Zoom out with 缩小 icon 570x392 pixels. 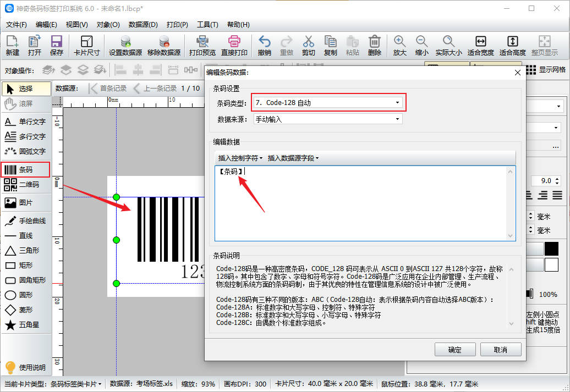pos(421,46)
